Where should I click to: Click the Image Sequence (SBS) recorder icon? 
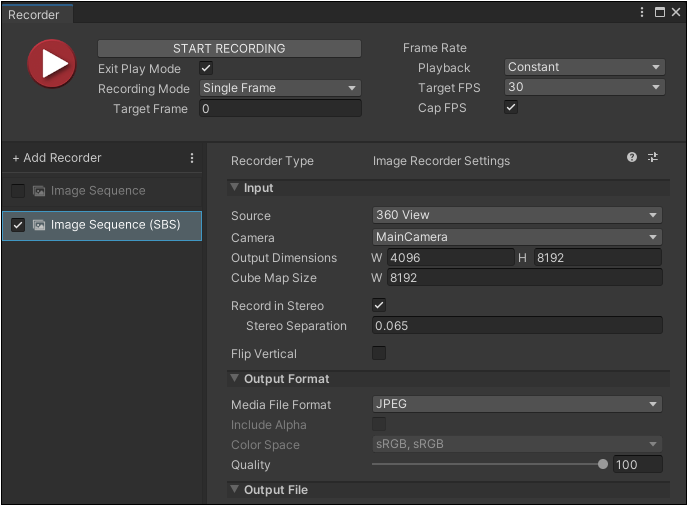[39, 225]
